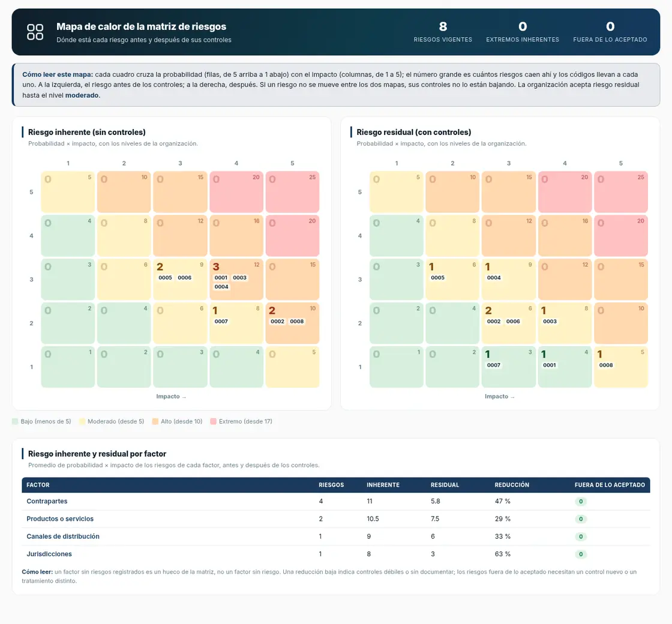
Task: Click the Riesgos column header in the table
Action: [x=331, y=485]
